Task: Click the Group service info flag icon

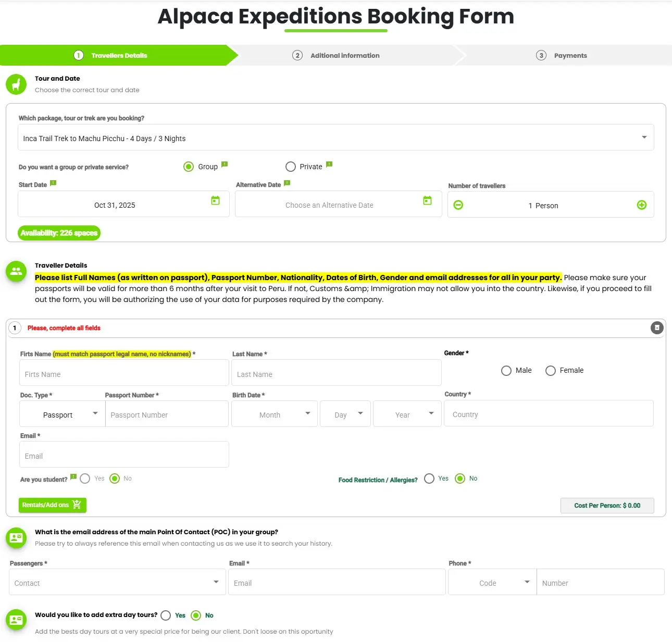Action: coord(225,165)
